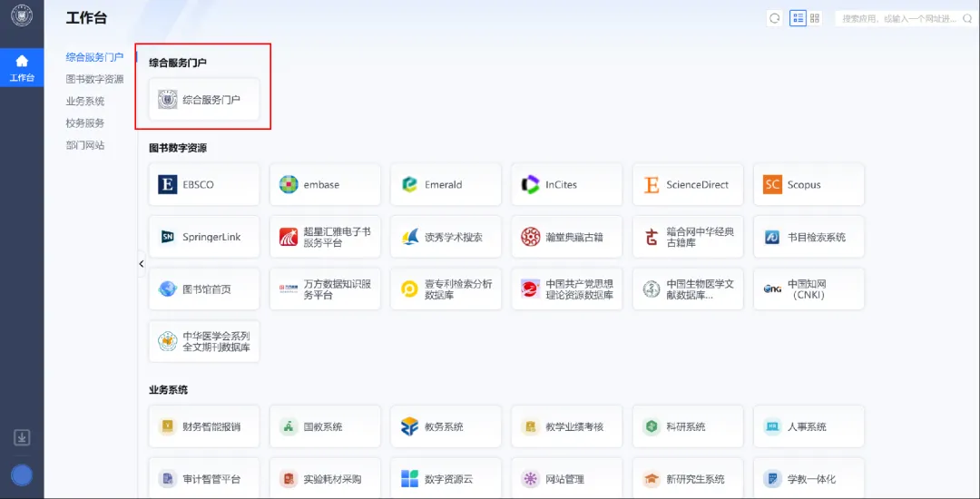Jump to 校务服务 category
The height and width of the screenshot is (499, 980).
click(85, 123)
